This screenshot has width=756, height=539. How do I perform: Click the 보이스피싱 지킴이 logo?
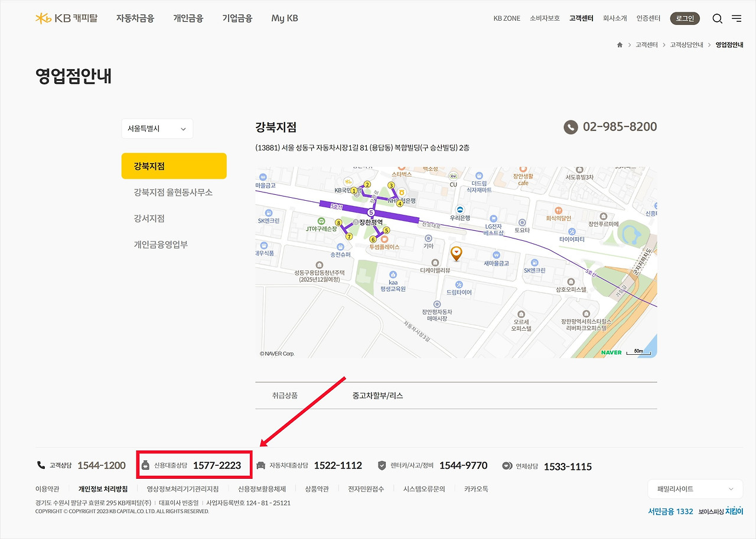click(721, 511)
